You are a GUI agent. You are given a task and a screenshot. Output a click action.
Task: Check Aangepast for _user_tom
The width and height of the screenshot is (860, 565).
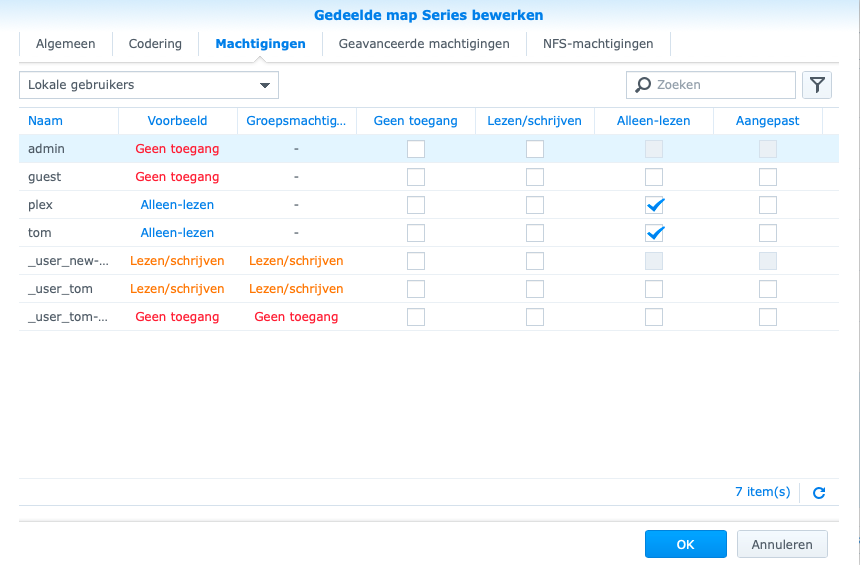pyautogui.click(x=768, y=289)
